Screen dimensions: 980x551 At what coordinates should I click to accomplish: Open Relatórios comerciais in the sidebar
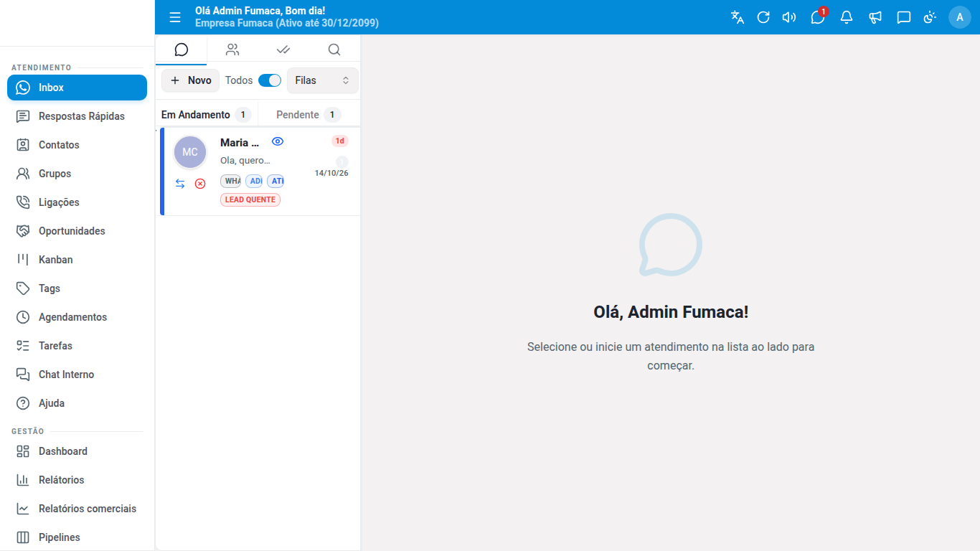(x=77, y=509)
